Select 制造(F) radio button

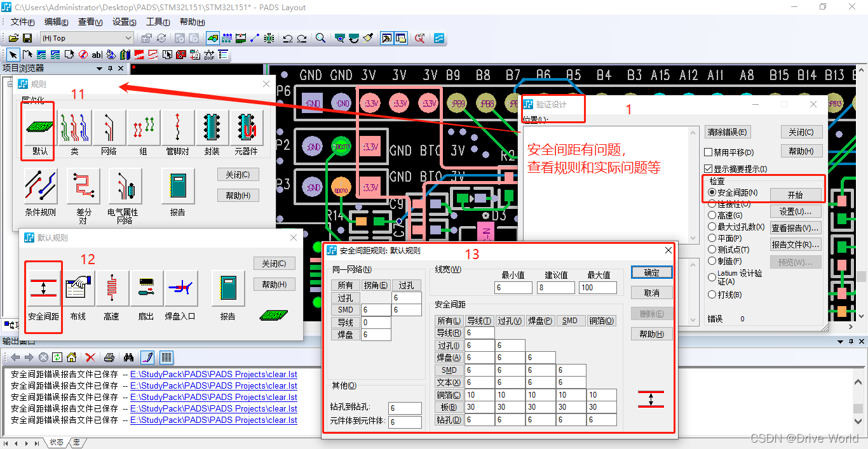tap(712, 261)
